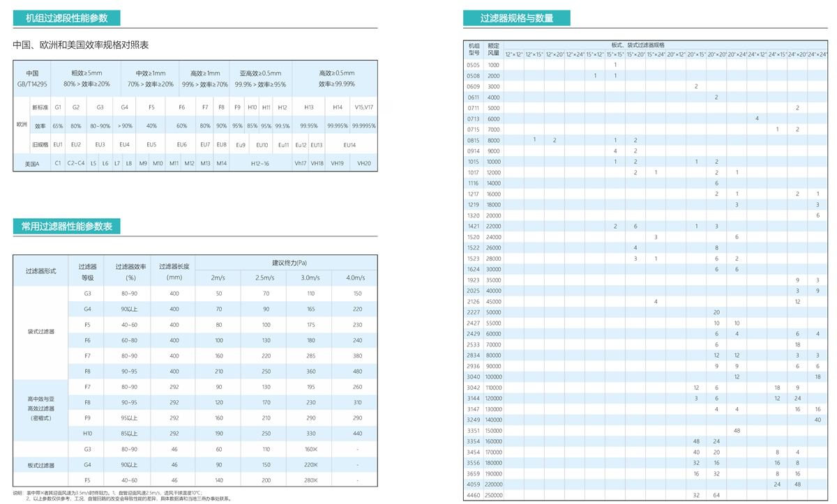837x504 pixels.
Task: Select the 过滤器形式 column header
Action: [40, 271]
